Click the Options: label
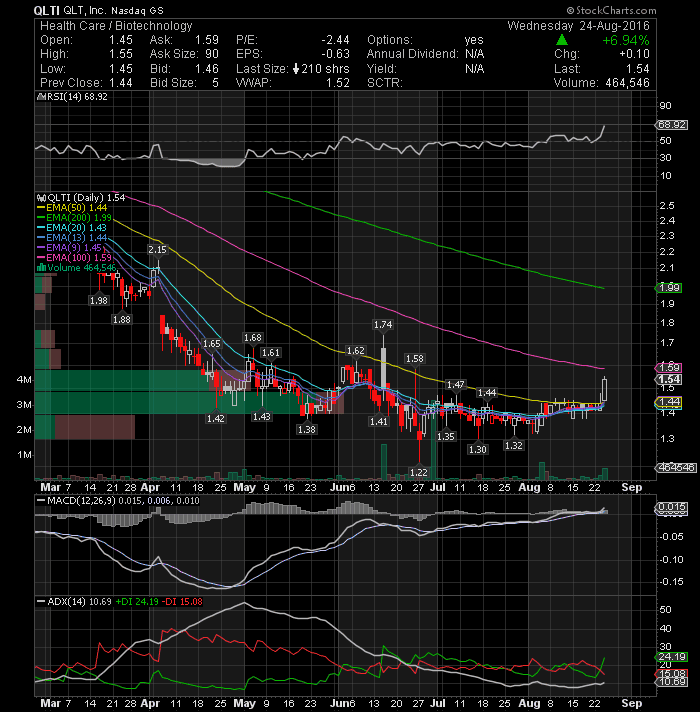 click(390, 40)
